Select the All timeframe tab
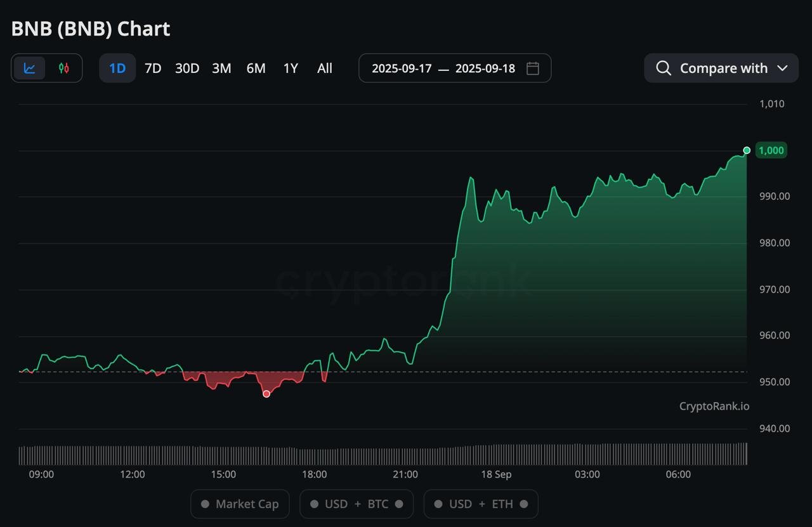Viewport: 812px width, 527px height. 324,68
